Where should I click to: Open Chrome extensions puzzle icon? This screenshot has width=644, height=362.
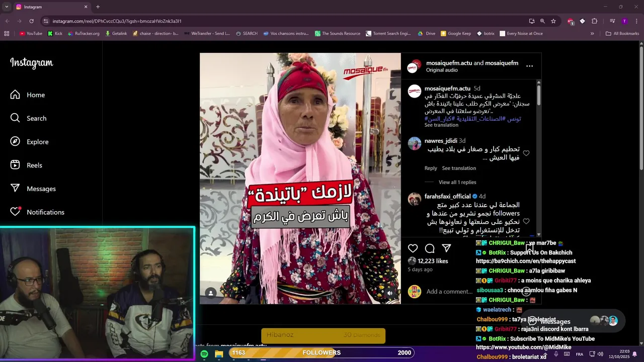click(594, 21)
